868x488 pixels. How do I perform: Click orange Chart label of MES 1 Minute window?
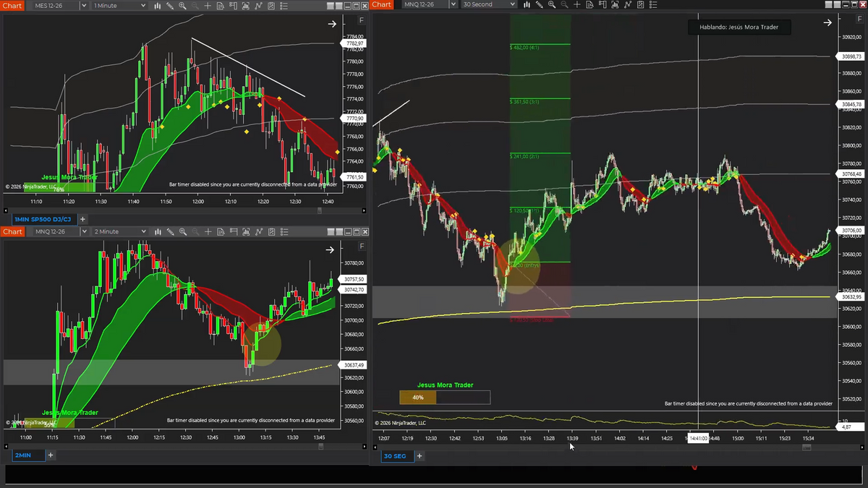(x=12, y=5)
